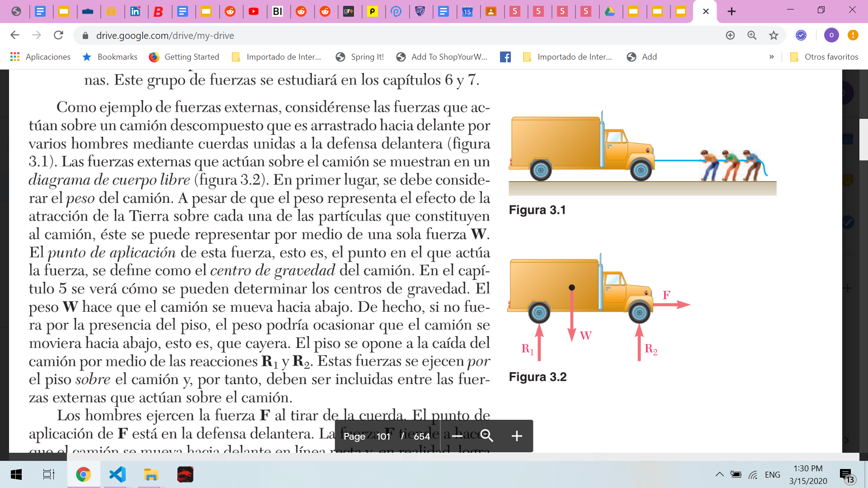This screenshot has width=868, height=488.
Task: Bookmark this page with star icon
Action: point(774,35)
